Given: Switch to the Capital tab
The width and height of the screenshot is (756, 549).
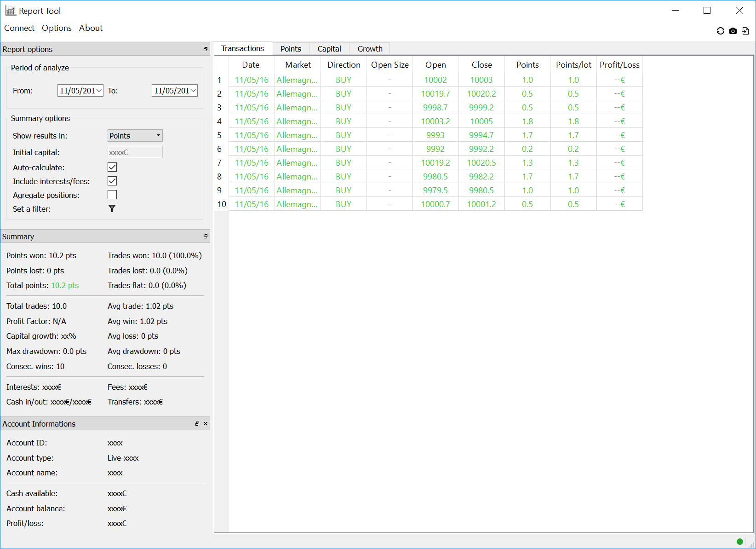Looking at the screenshot, I should 329,49.
